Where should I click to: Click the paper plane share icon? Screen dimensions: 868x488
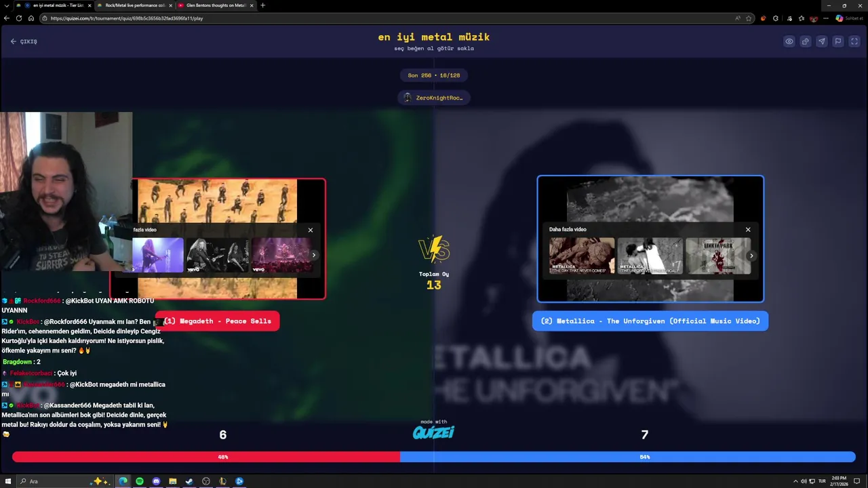pyautogui.click(x=822, y=41)
